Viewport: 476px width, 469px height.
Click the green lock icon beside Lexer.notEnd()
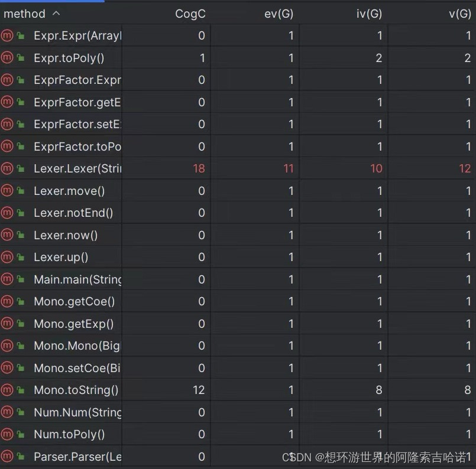21,213
